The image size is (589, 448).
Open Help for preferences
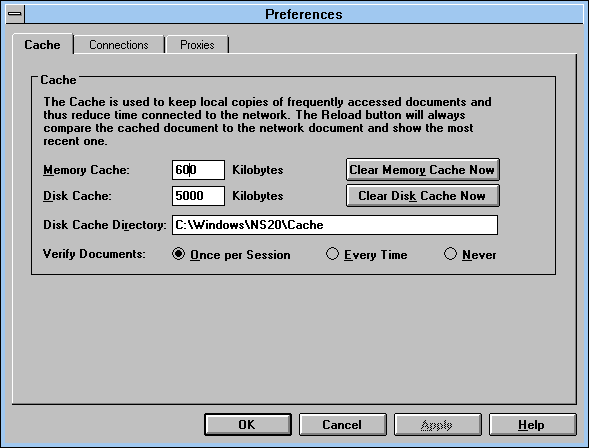(532, 425)
